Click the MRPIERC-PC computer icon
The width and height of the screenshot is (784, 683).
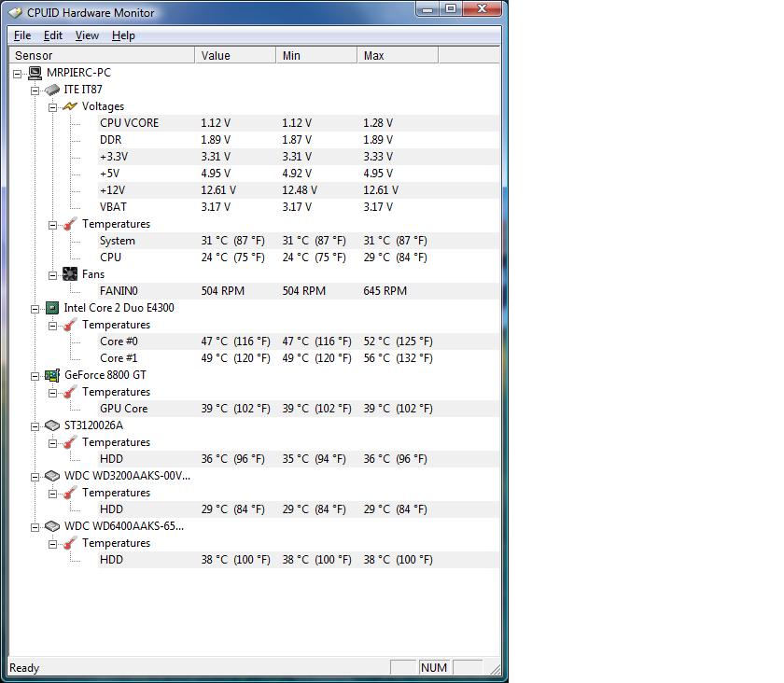[x=35, y=73]
